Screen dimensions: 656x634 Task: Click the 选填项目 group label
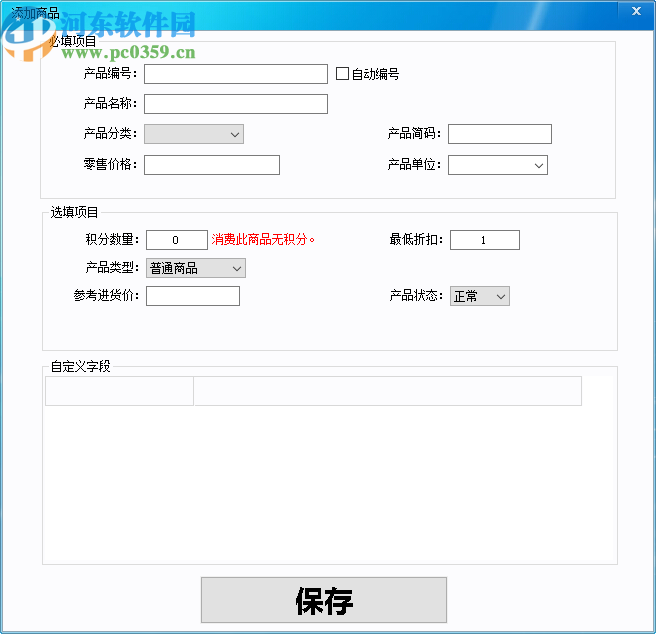(x=74, y=212)
